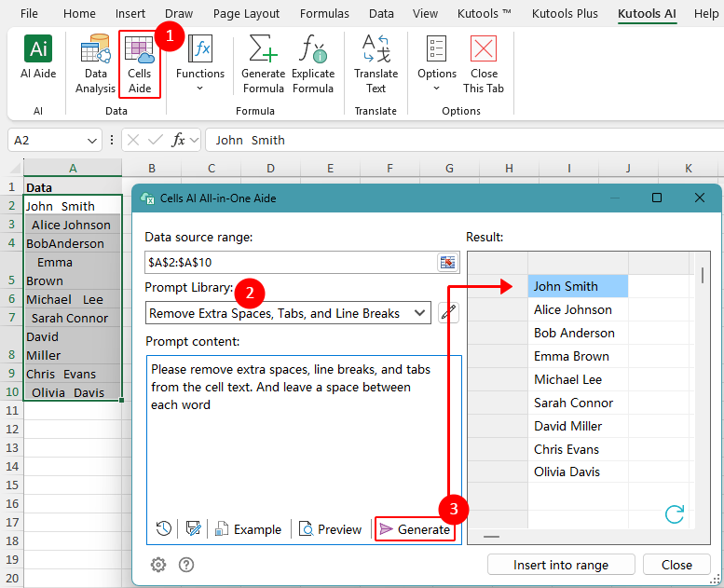This screenshot has height=588, width=724.
Task: Click the range selector icon
Action: (x=448, y=263)
